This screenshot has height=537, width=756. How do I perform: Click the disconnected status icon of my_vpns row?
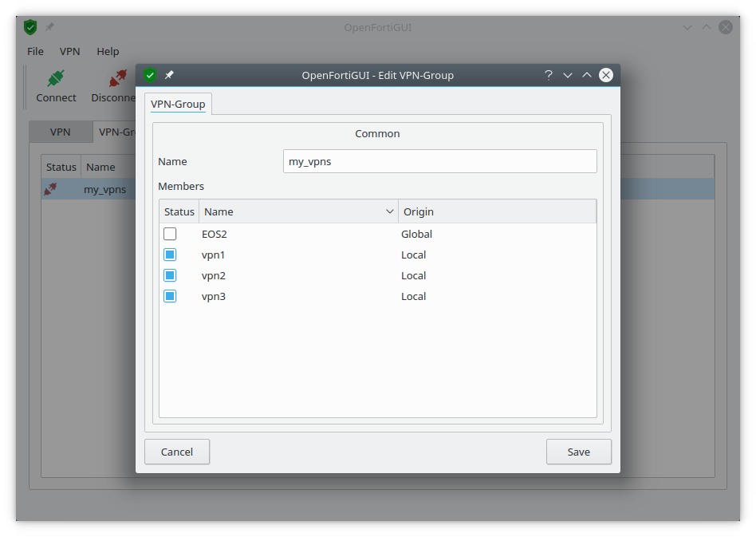[x=50, y=189]
